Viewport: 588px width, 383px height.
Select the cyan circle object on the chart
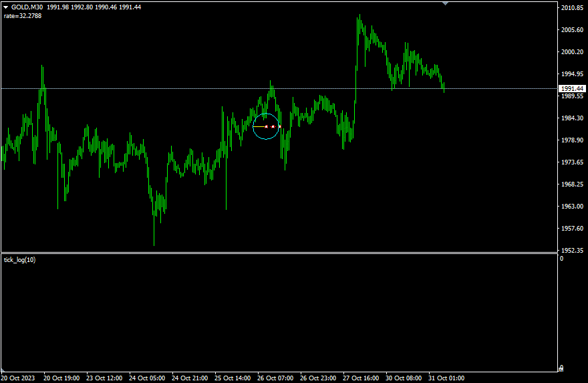(266, 126)
